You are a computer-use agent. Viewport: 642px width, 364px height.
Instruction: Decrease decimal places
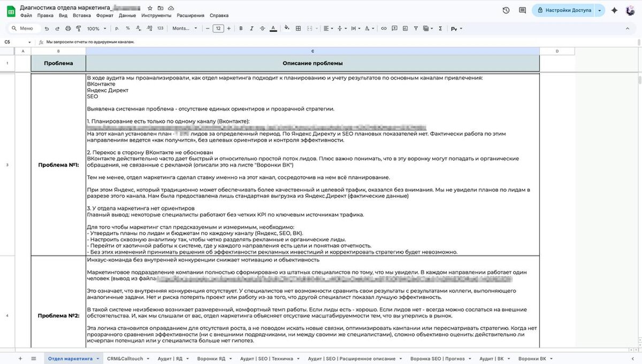click(139, 28)
